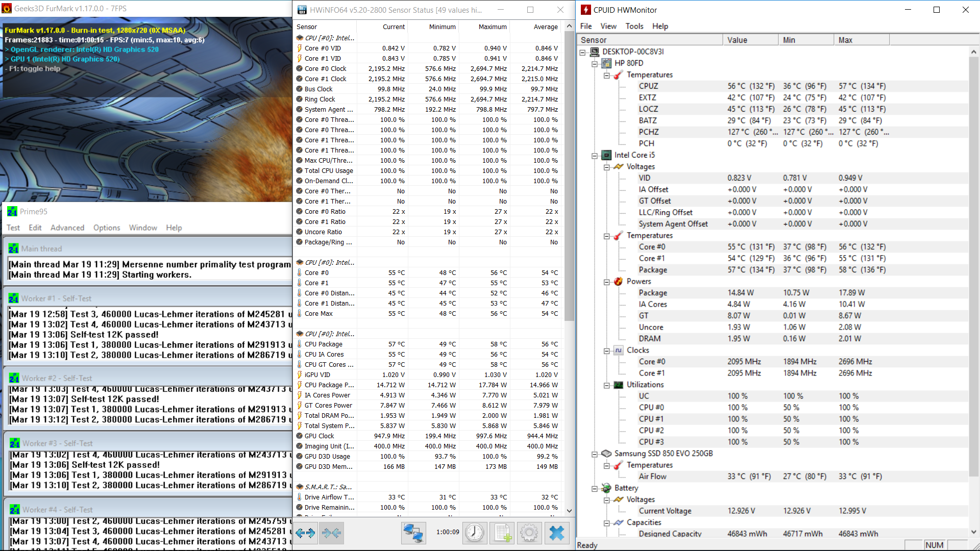Click HWiNFO collapse columns arrows button
Screen dimensions: 980x551
(331, 533)
